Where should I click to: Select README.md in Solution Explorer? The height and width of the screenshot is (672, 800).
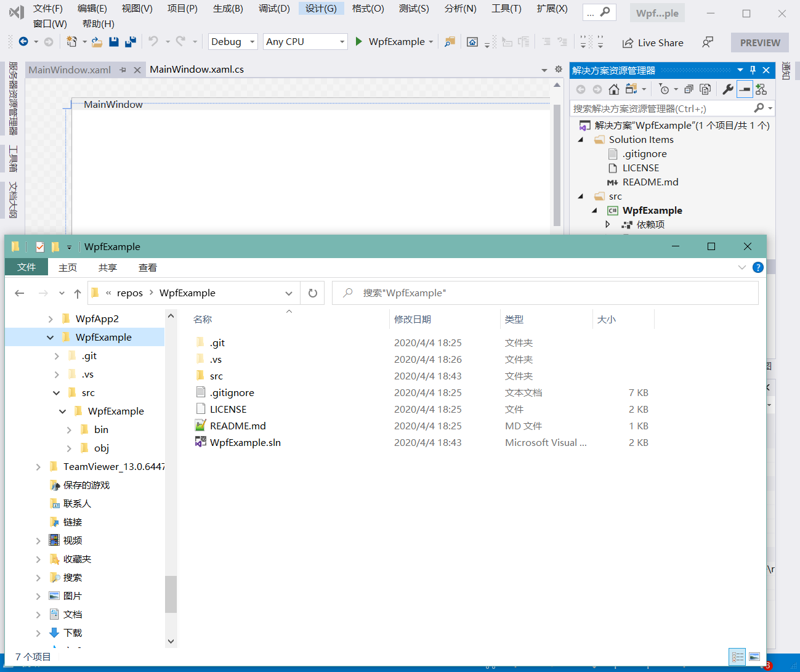(x=650, y=182)
